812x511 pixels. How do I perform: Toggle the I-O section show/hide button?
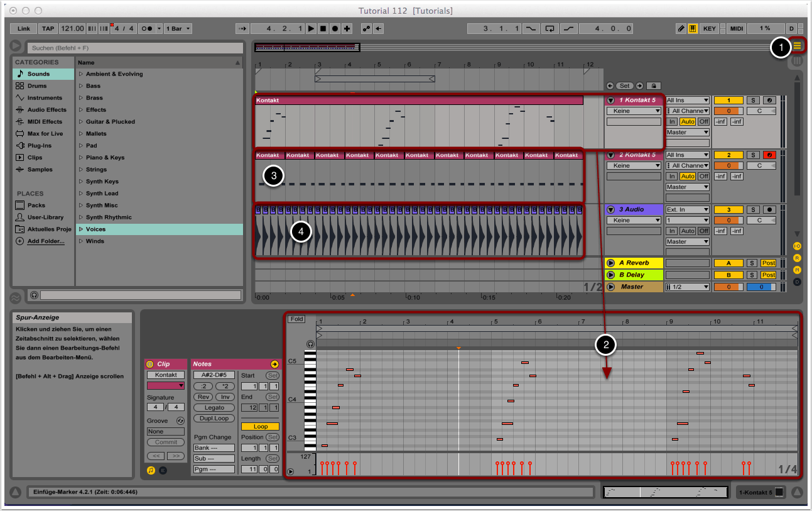point(797,246)
